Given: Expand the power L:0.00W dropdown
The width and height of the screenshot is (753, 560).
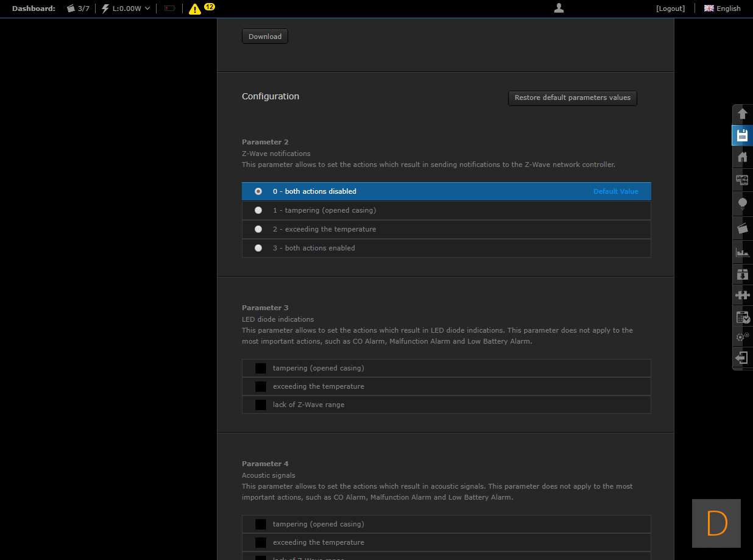Looking at the screenshot, I should [126, 9].
